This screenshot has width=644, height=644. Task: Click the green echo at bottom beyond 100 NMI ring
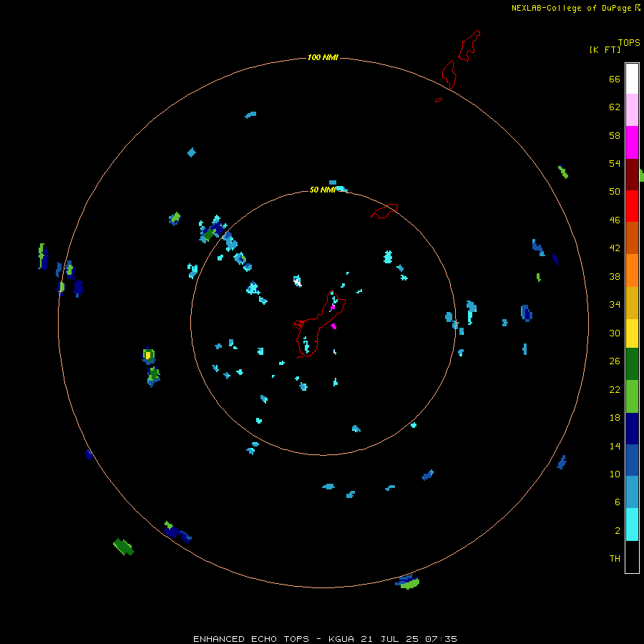tap(410, 582)
